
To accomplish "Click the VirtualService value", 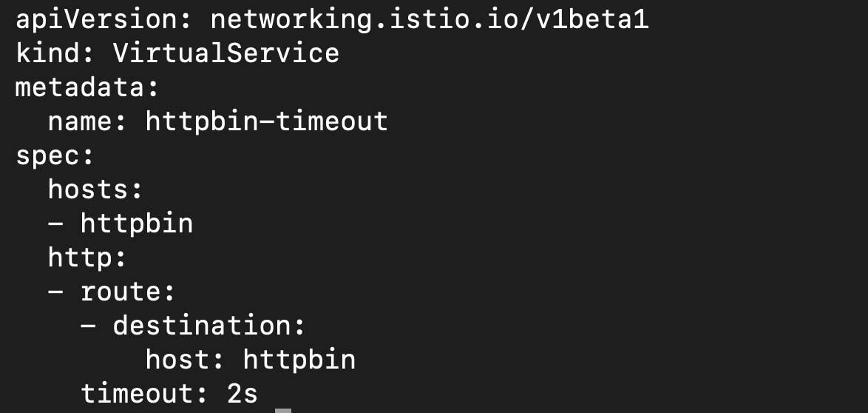I will [226, 53].
